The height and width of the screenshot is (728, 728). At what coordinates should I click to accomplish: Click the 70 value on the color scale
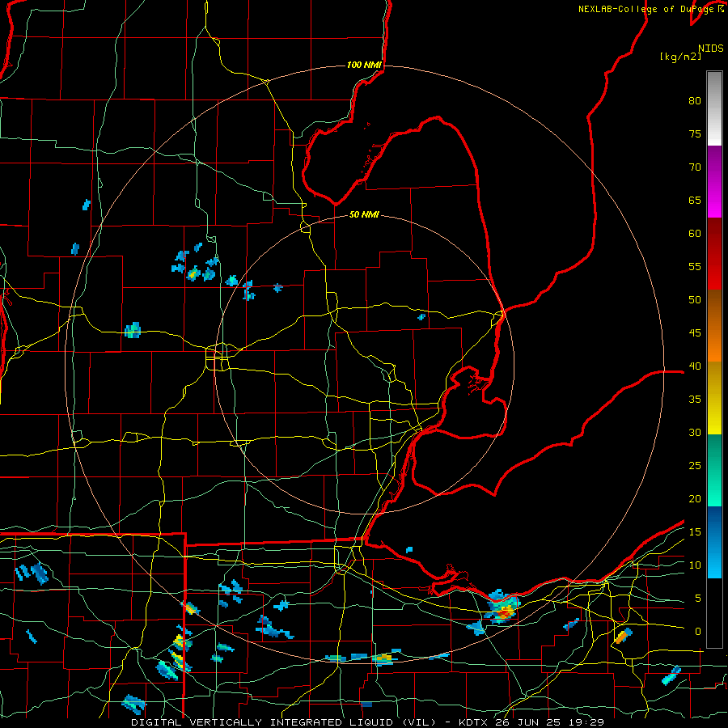coord(695,167)
